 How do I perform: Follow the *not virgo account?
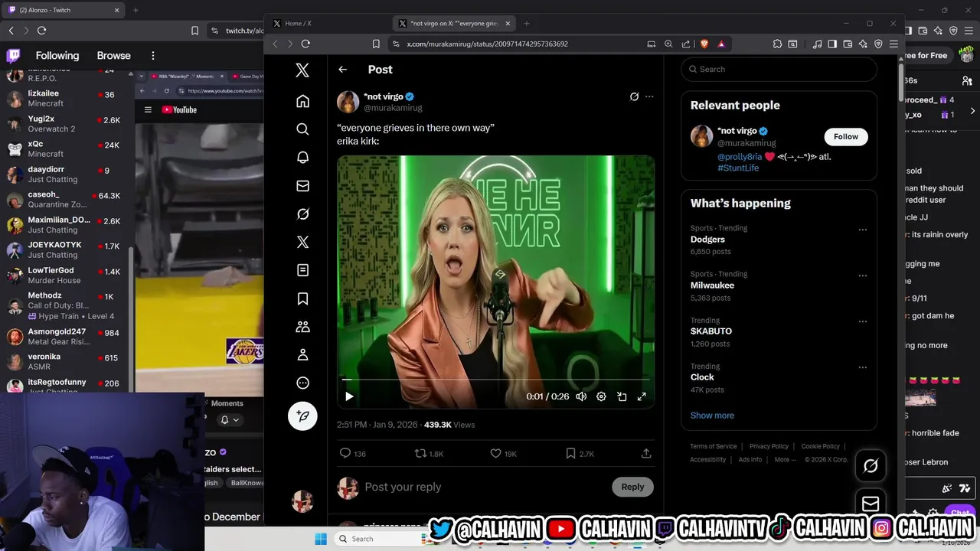(846, 136)
